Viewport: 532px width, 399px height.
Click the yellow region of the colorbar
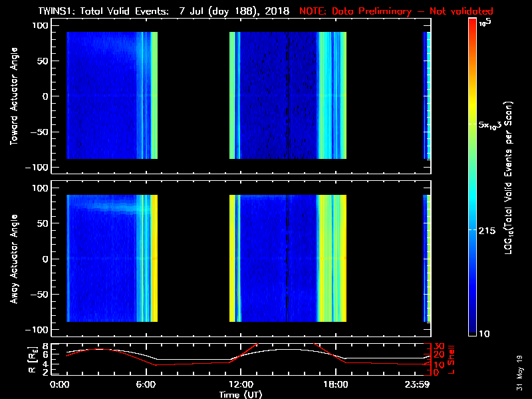(x=473, y=105)
